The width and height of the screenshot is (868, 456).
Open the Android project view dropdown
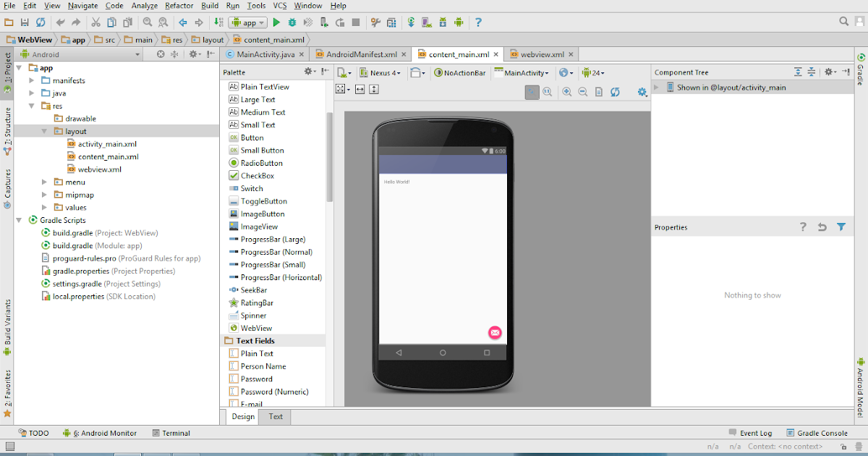[80, 54]
